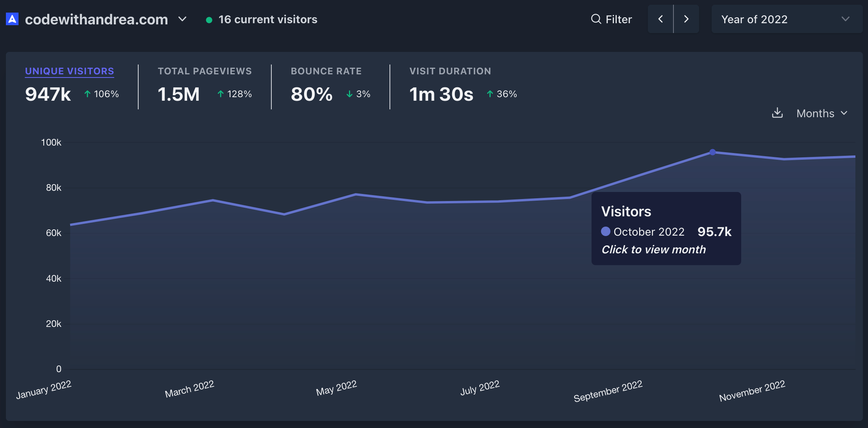Navigate to the previous period with left arrow
868x428 pixels.
[x=661, y=19]
